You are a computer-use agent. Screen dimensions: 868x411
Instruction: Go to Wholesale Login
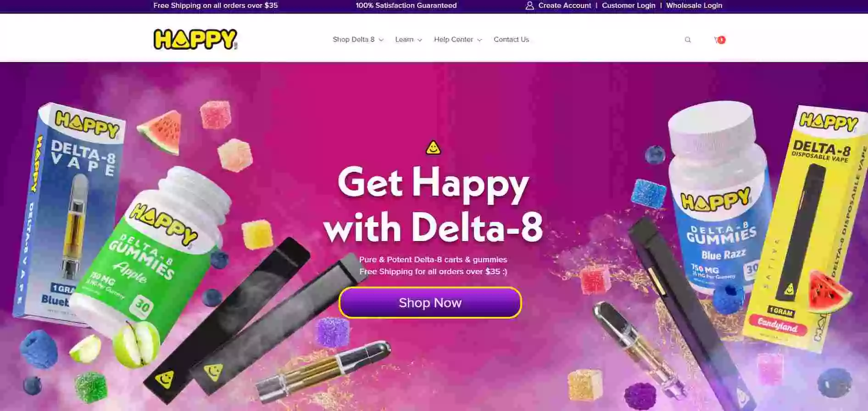[694, 6]
